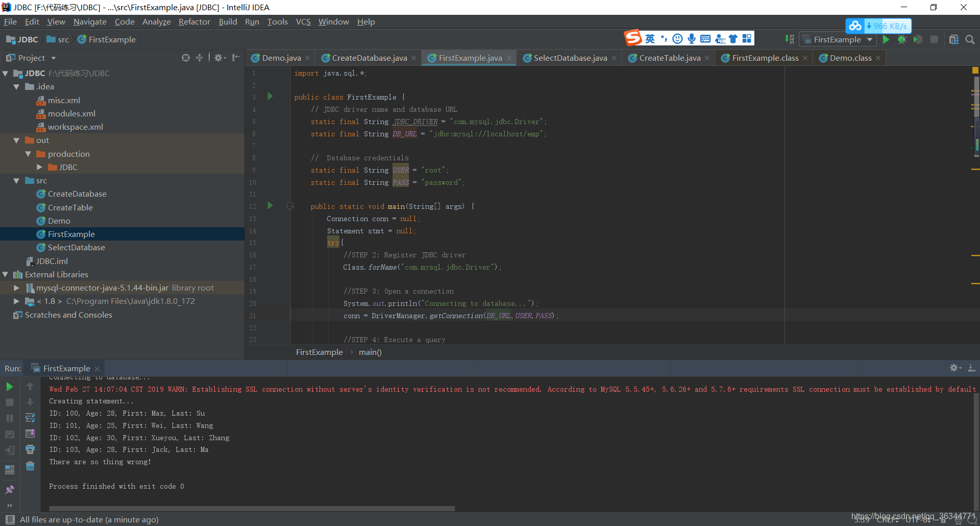
Task: Toggle tool window bars in status bar corner
Action: [x=10, y=519]
